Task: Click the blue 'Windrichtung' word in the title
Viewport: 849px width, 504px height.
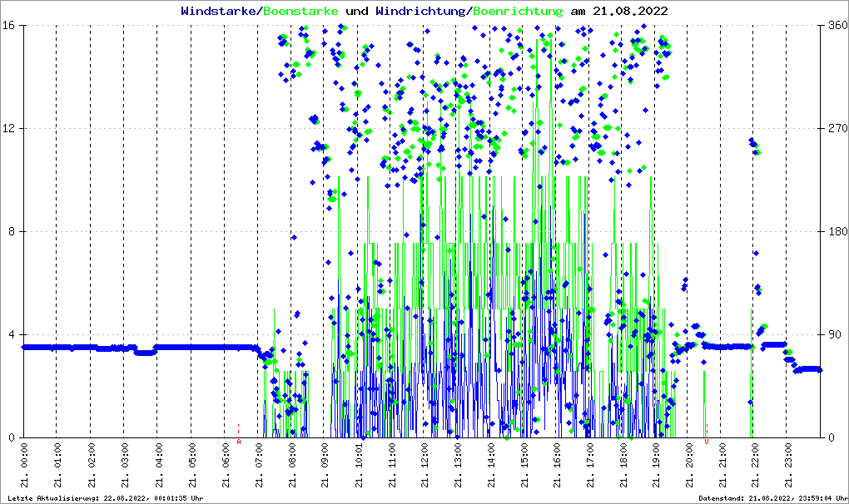Action: [420, 11]
